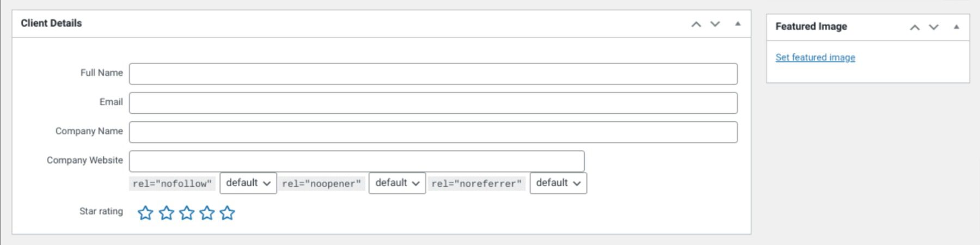Open the rel="noopener" default dropdown
The width and height of the screenshot is (980, 245).
pyautogui.click(x=397, y=183)
